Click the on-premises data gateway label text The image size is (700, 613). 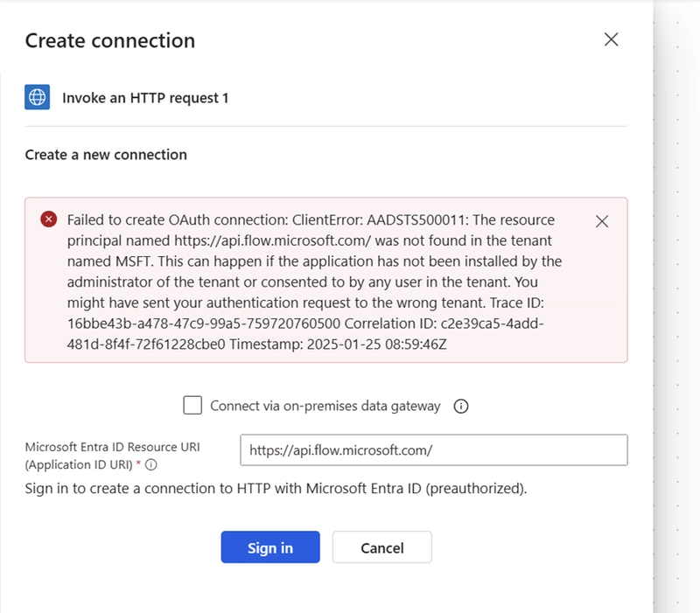point(325,406)
